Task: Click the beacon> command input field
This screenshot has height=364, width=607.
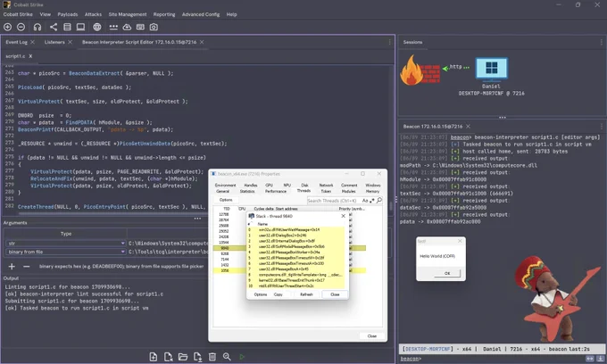Action: coord(502,359)
